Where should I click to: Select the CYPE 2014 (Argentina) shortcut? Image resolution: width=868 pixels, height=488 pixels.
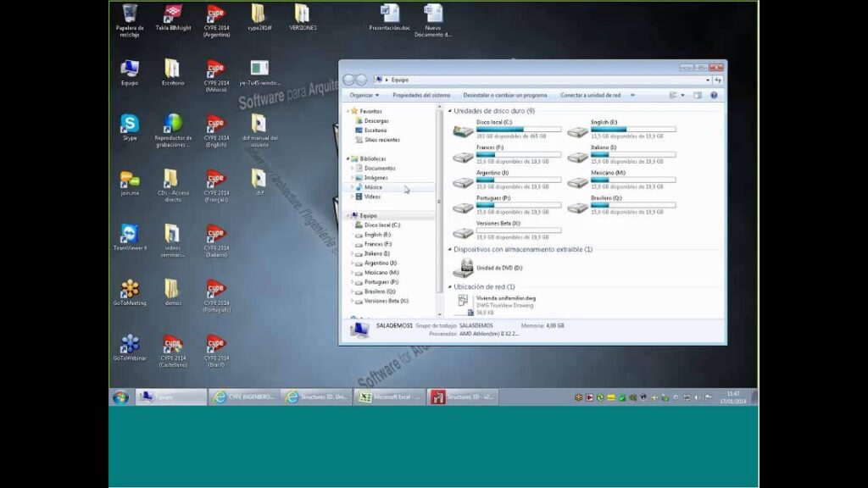(x=215, y=15)
